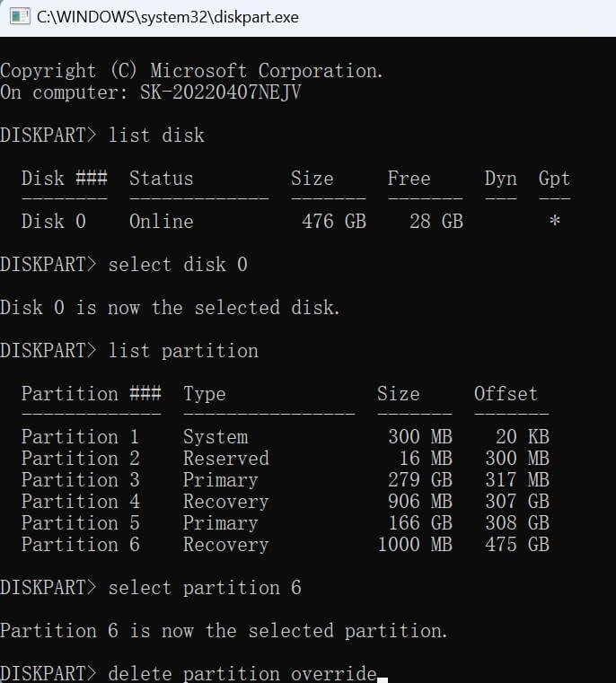Click the Partition 1 System row

click(135, 437)
